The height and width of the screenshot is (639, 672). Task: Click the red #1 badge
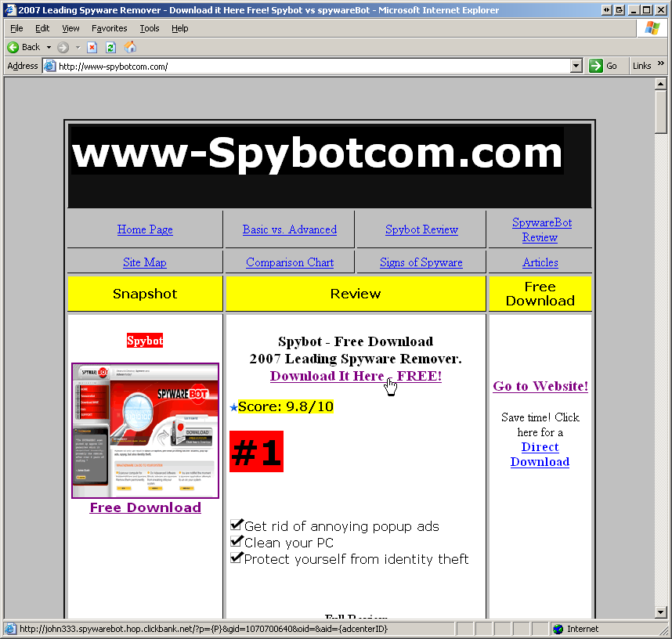pyautogui.click(x=256, y=451)
